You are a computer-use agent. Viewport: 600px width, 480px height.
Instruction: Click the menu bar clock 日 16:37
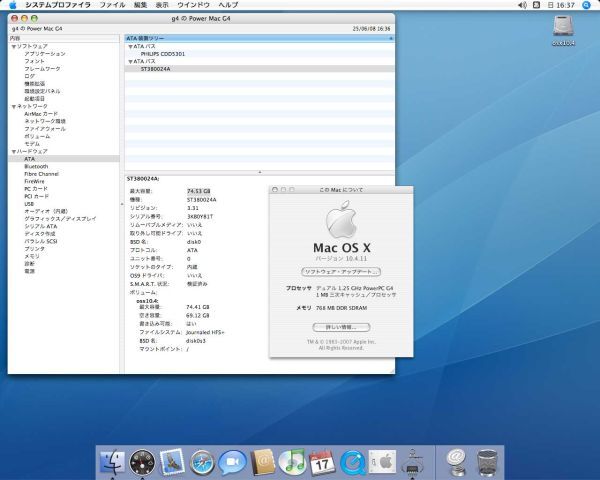(x=561, y=5)
